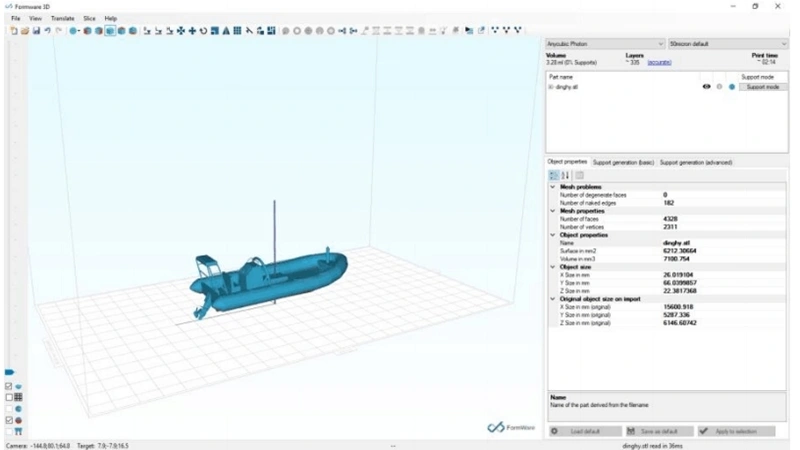The image size is (800, 450).
Task: Click the Number of faces value 4328
Action: [670, 219]
